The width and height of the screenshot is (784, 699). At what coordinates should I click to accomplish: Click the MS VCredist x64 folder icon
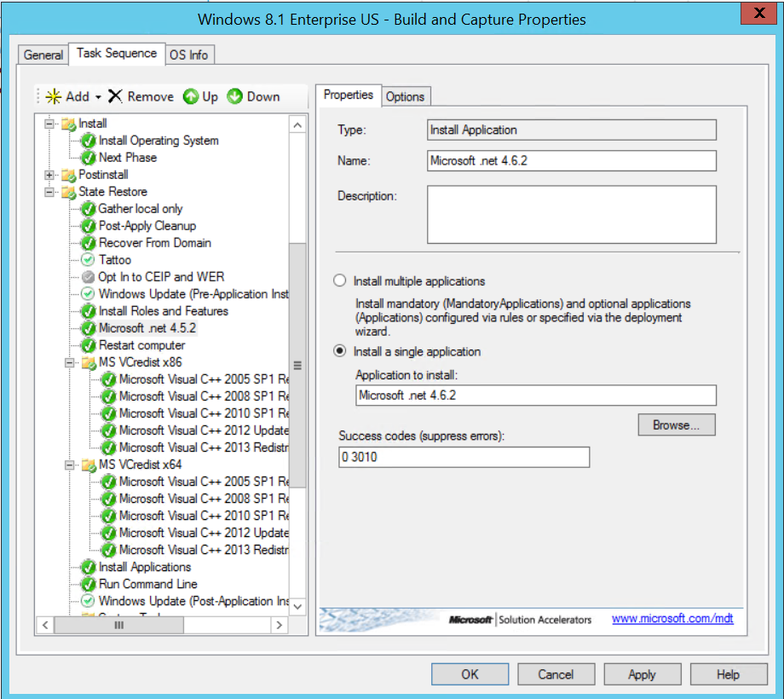pos(89,465)
